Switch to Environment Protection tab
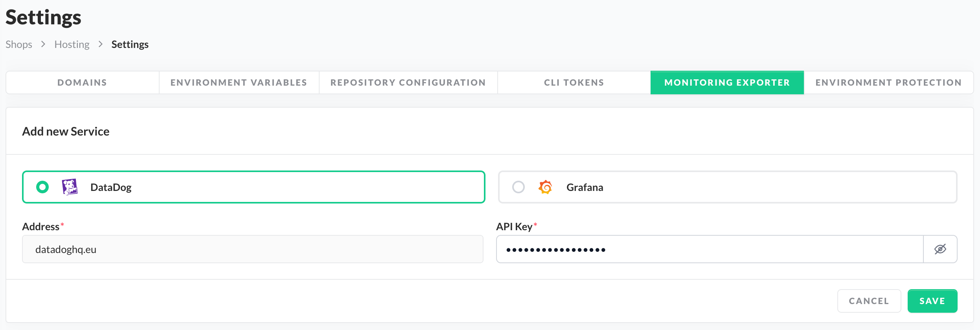 coord(888,82)
